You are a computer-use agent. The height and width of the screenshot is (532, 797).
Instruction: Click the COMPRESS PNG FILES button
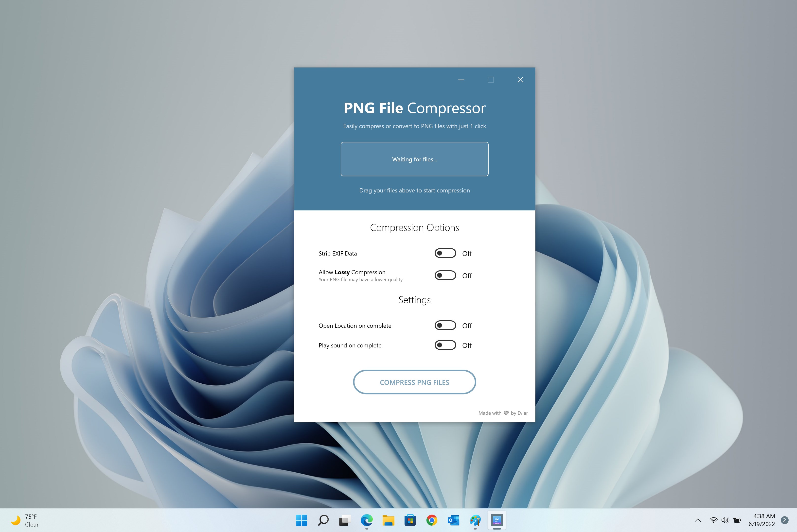tap(414, 382)
